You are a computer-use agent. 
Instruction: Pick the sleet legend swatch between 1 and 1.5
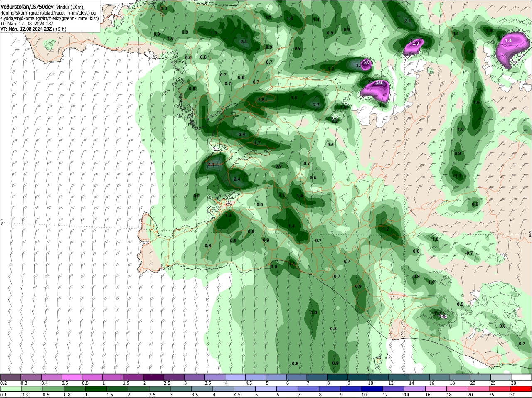pyautogui.click(x=113, y=377)
